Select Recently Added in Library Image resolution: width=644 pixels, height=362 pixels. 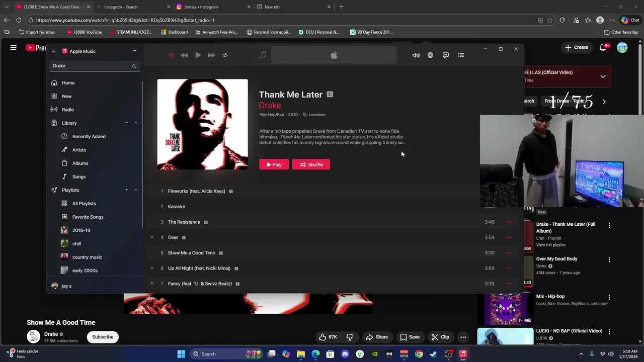click(89, 136)
